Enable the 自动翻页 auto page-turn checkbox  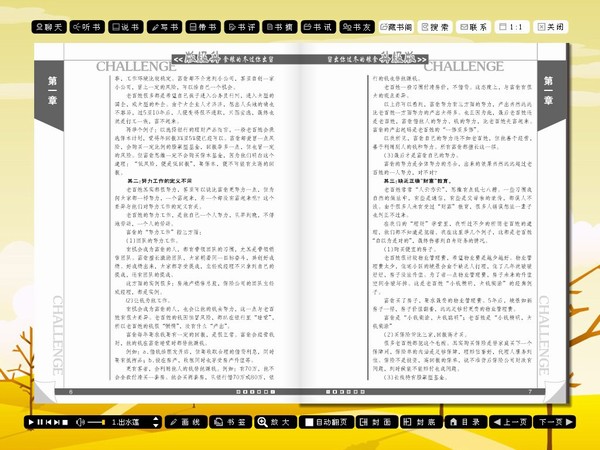[309, 422]
